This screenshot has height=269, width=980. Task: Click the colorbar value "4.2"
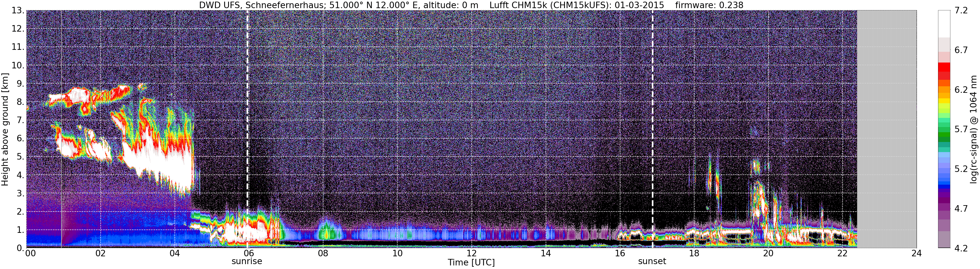click(x=961, y=248)
